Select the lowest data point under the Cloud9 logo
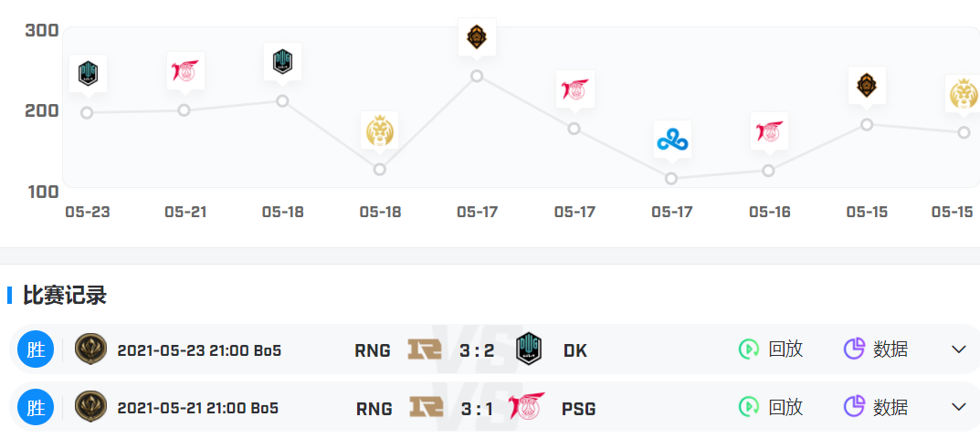This screenshot has width=980, height=438. click(671, 179)
